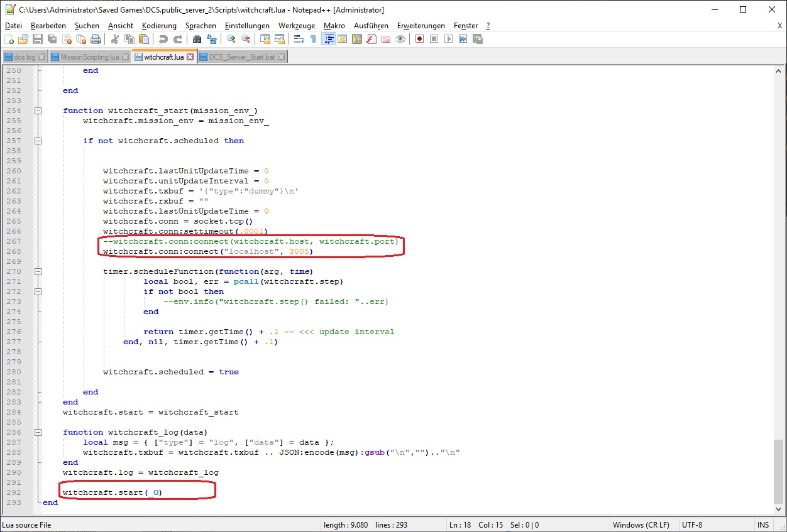Toggle the indent guide toolbar icon

[328, 39]
